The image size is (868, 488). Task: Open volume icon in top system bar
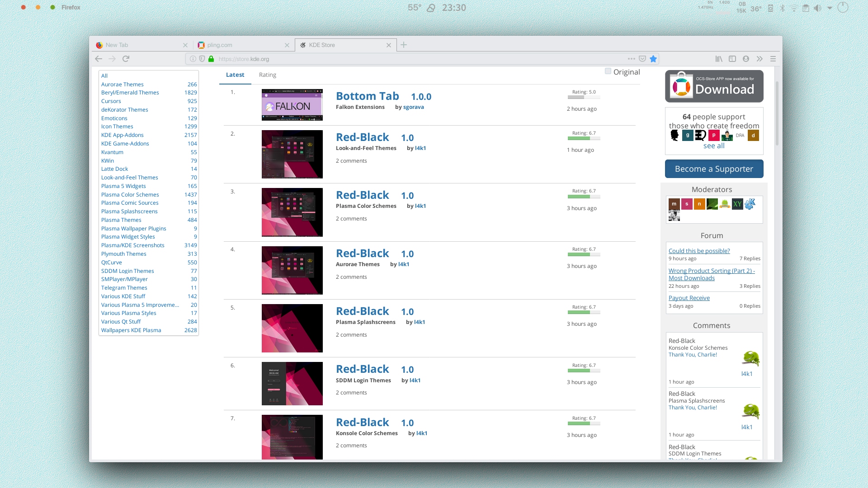817,8
